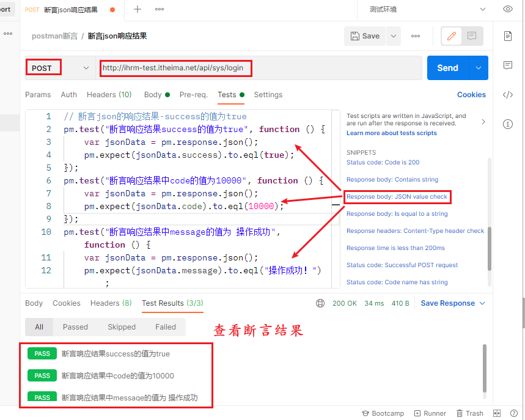Open the environment quick look eye icon

(x=508, y=9)
